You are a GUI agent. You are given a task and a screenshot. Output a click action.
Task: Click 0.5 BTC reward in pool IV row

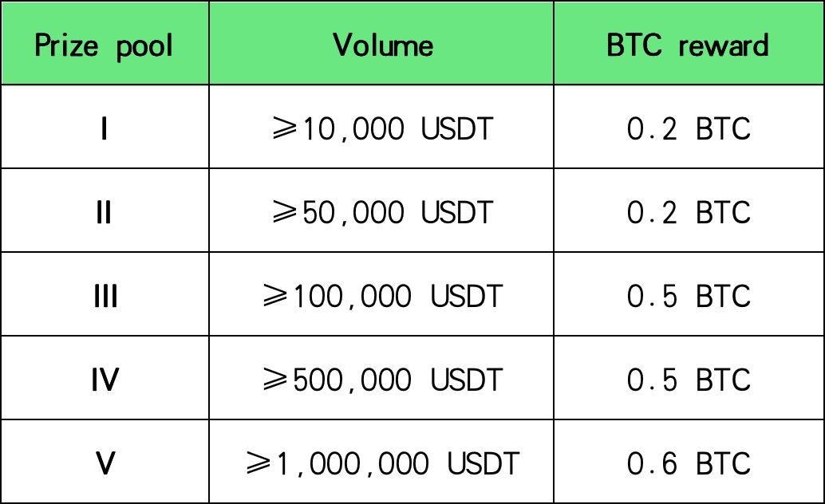coord(689,380)
